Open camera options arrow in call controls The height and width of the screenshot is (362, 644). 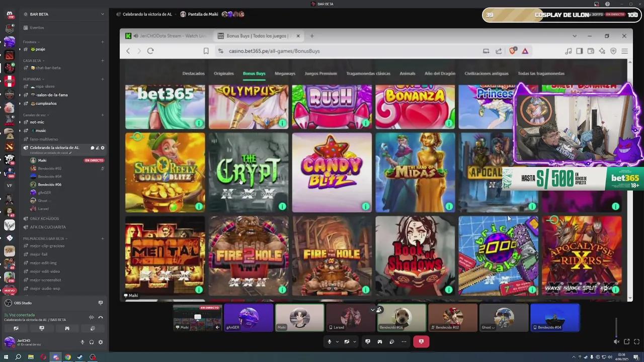click(x=354, y=342)
